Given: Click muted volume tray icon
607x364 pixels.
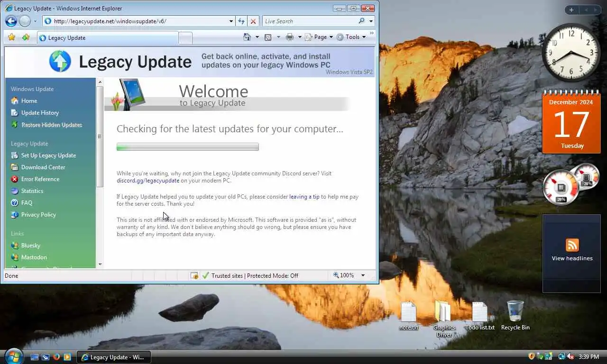Looking at the screenshot, I should (x=570, y=356).
